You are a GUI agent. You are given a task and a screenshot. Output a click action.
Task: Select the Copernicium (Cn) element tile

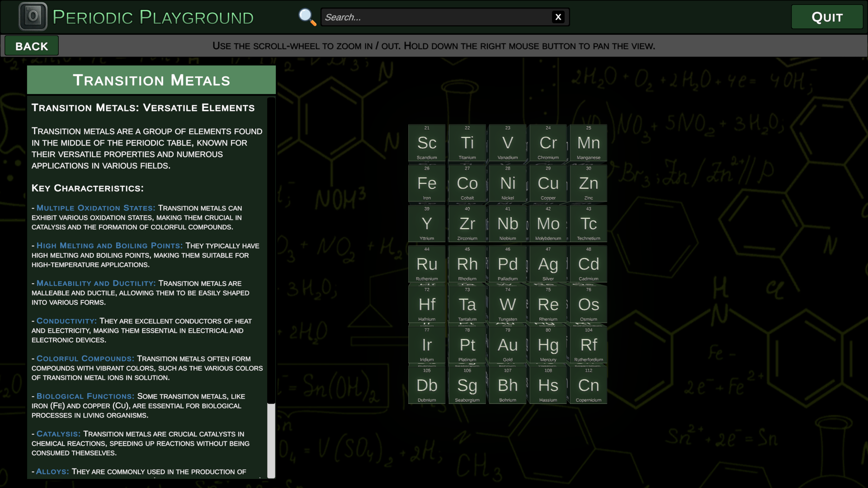(x=589, y=385)
